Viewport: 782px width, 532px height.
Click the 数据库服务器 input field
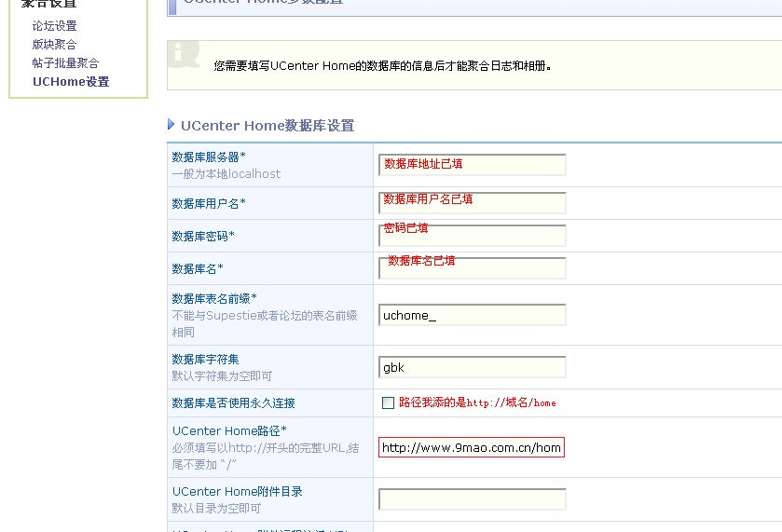[473, 165]
